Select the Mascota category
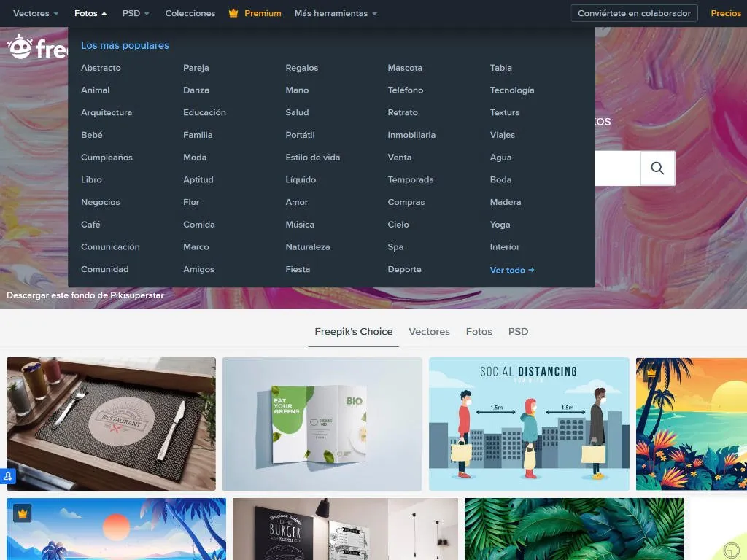Viewport: 747px width, 560px height. [x=405, y=68]
